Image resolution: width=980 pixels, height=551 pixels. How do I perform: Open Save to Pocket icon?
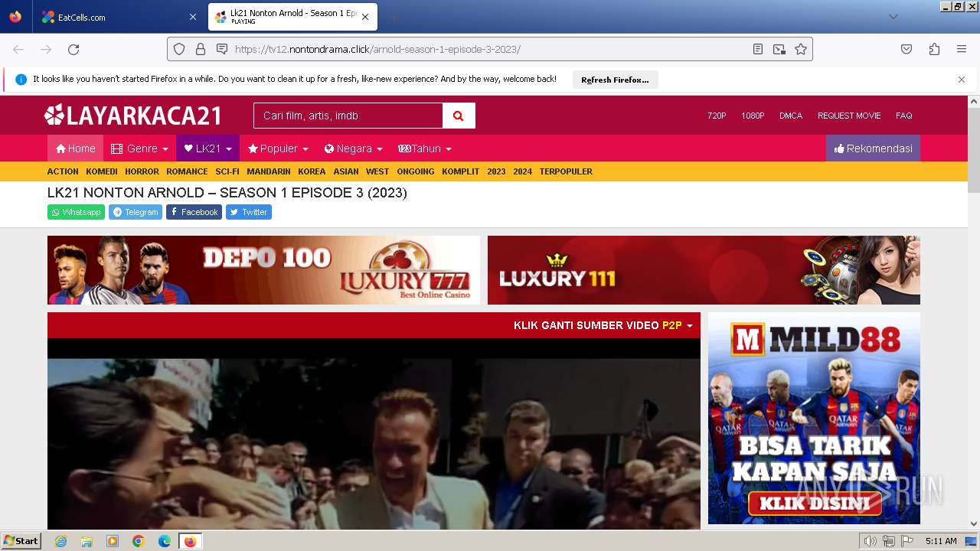pos(906,49)
